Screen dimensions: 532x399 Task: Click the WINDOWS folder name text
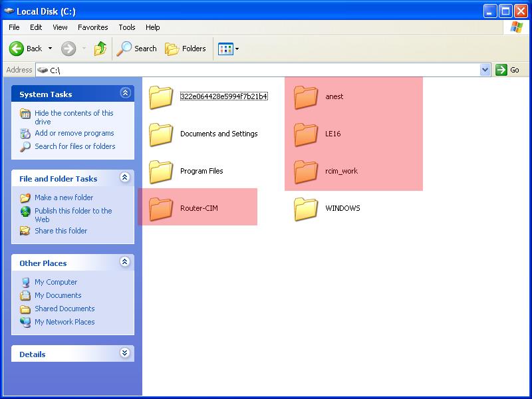(x=342, y=208)
